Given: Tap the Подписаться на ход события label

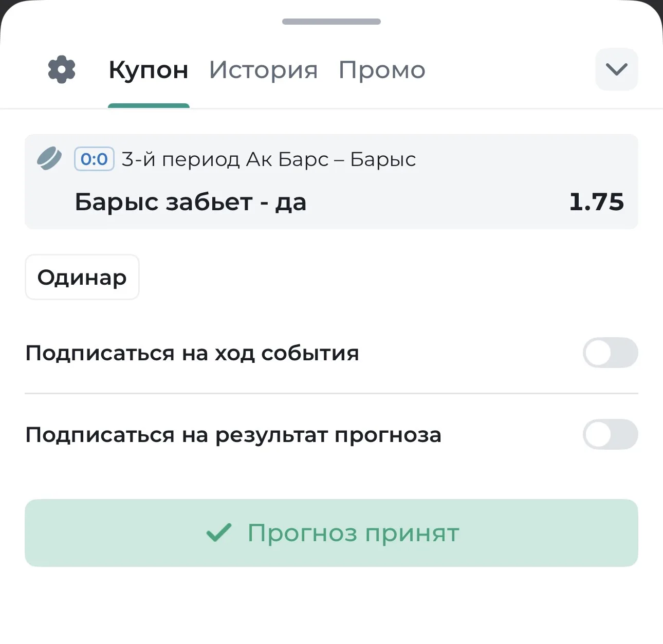Looking at the screenshot, I should coord(192,353).
